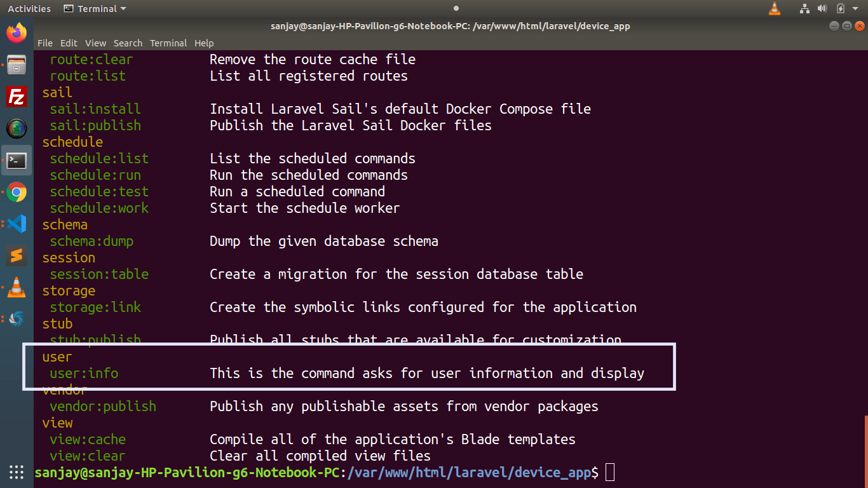Click the 'schedule' group heading
The width and height of the screenshot is (868, 488).
[72, 142]
